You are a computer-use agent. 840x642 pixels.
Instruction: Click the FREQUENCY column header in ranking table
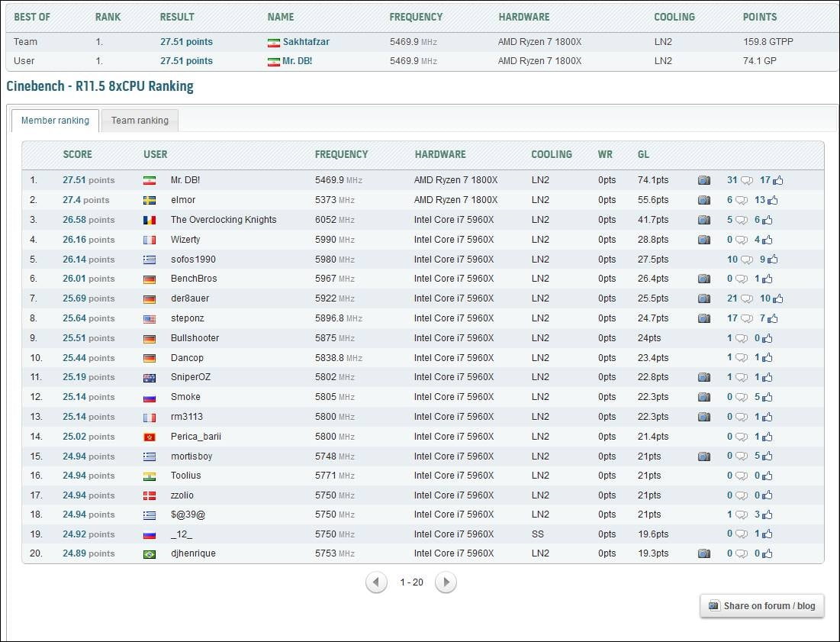click(x=341, y=154)
